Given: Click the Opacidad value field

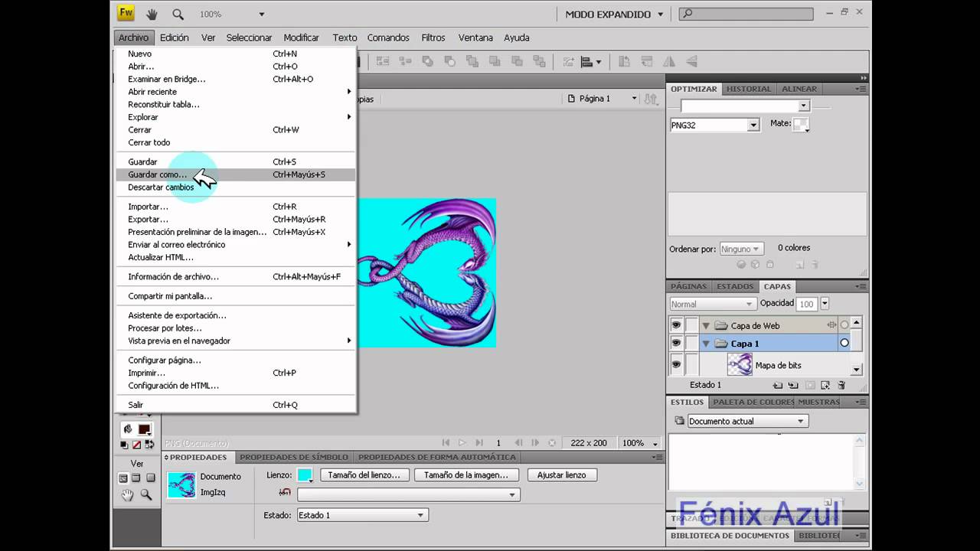Looking at the screenshot, I should pyautogui.click(x=806, y=304).
